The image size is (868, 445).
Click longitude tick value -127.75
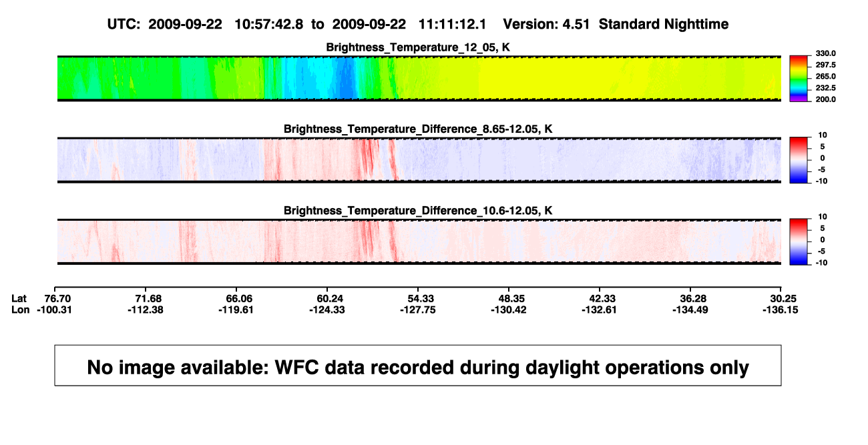(418, 310)
